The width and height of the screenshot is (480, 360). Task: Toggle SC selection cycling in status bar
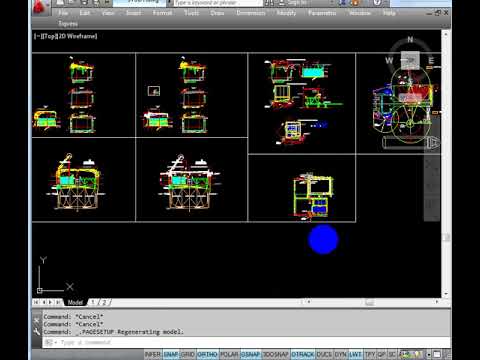(392, 354)
